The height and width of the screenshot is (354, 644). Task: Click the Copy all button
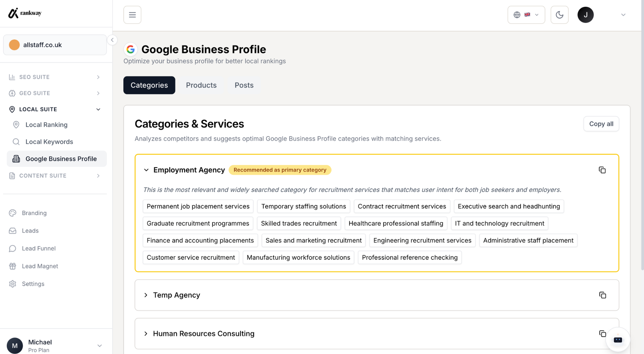[601, 124]
